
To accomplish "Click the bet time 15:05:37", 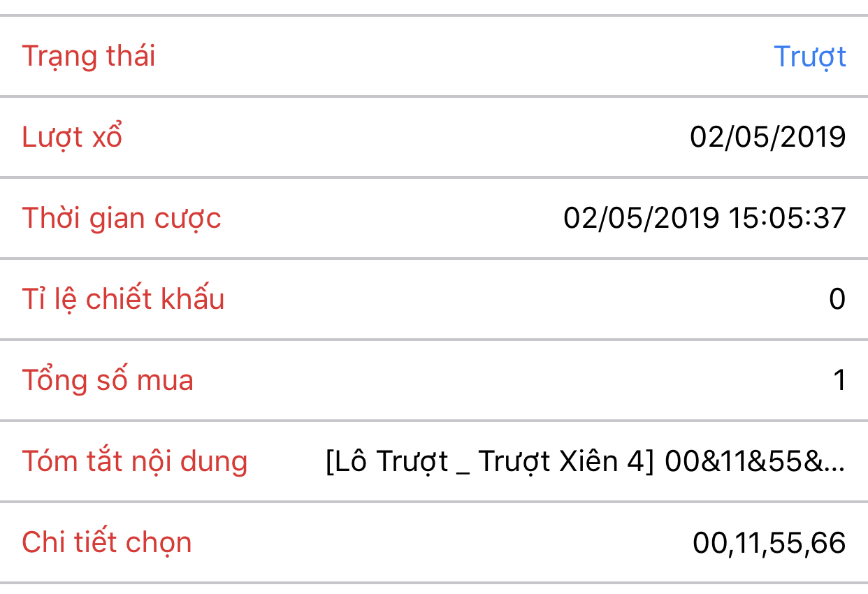I will (787, 218).
